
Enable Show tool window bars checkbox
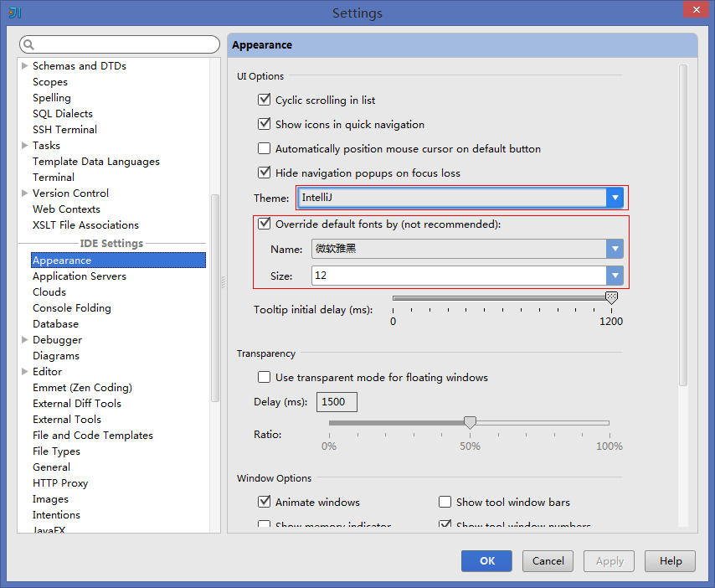445,502
